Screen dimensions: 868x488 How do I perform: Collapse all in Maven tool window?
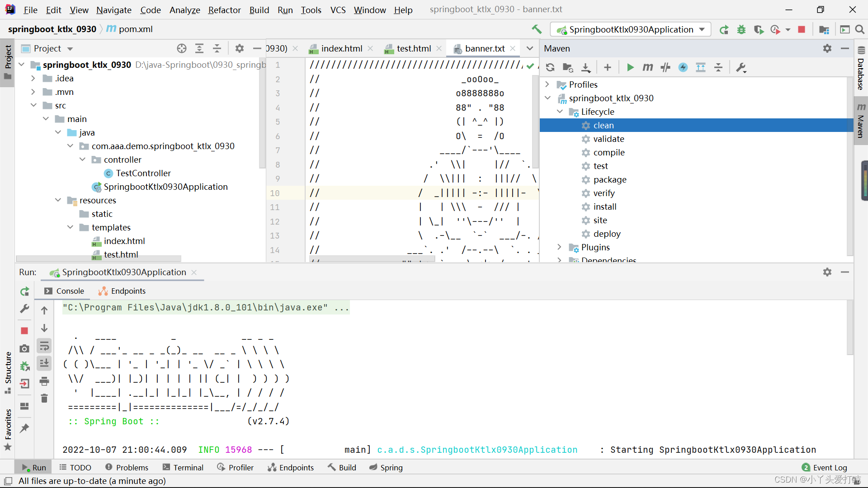tap(718, 67)
